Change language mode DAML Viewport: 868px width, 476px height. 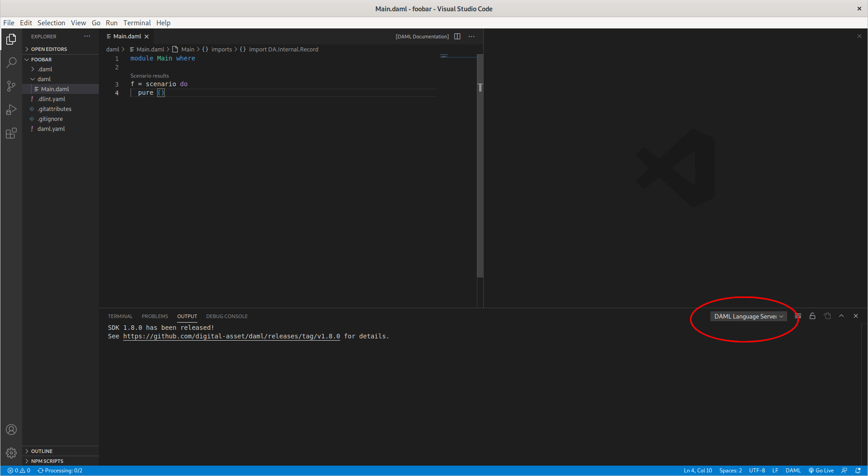tap(793, 471)
